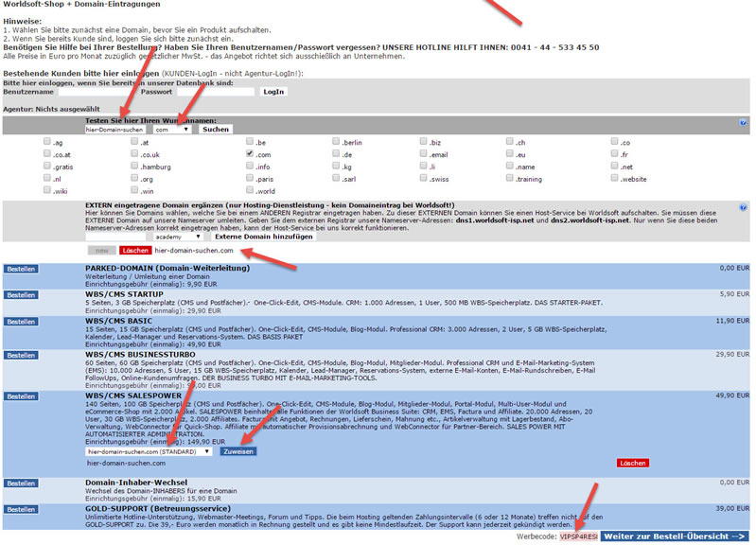Tick the .ch domain checkbox

[510, 141]
